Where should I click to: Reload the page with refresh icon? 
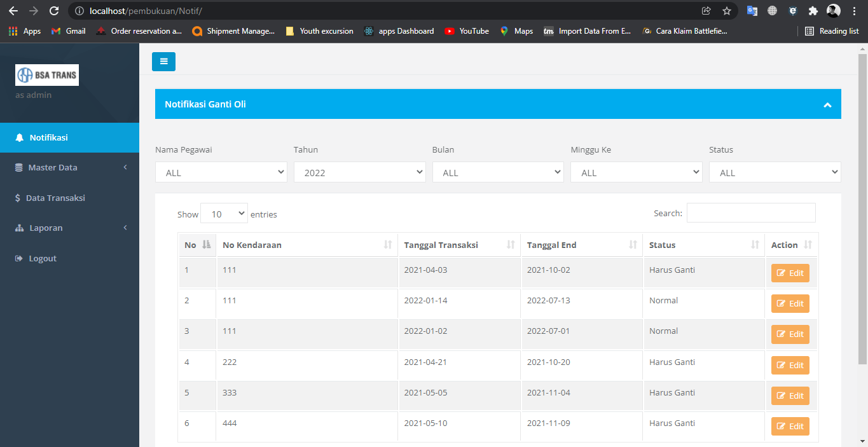click(54, 11)
